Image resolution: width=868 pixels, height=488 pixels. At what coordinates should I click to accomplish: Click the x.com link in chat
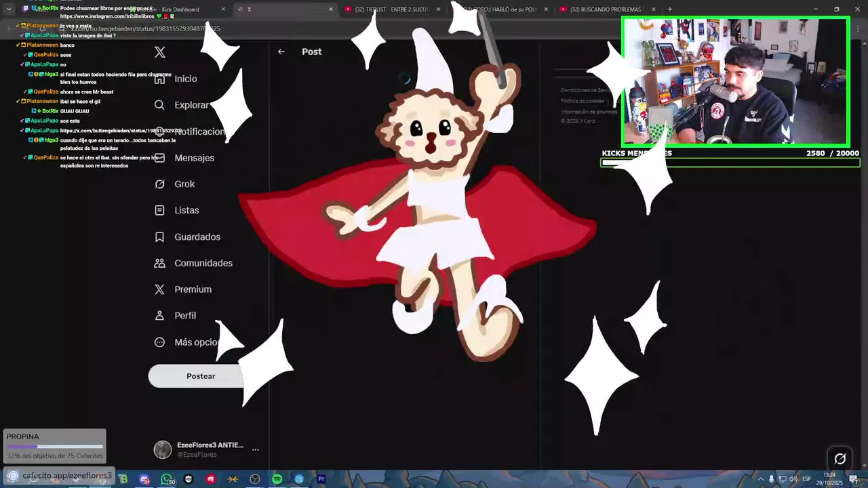[121, 130]
